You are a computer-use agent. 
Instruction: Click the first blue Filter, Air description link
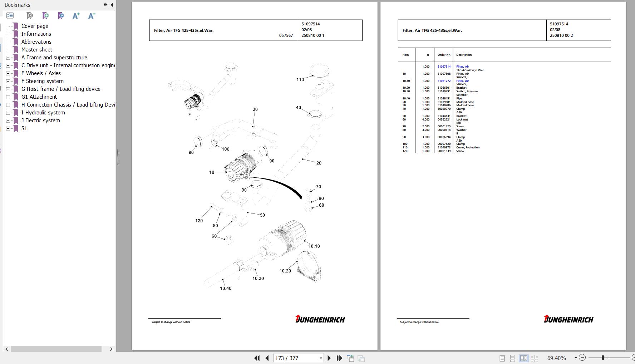[462, 67]
